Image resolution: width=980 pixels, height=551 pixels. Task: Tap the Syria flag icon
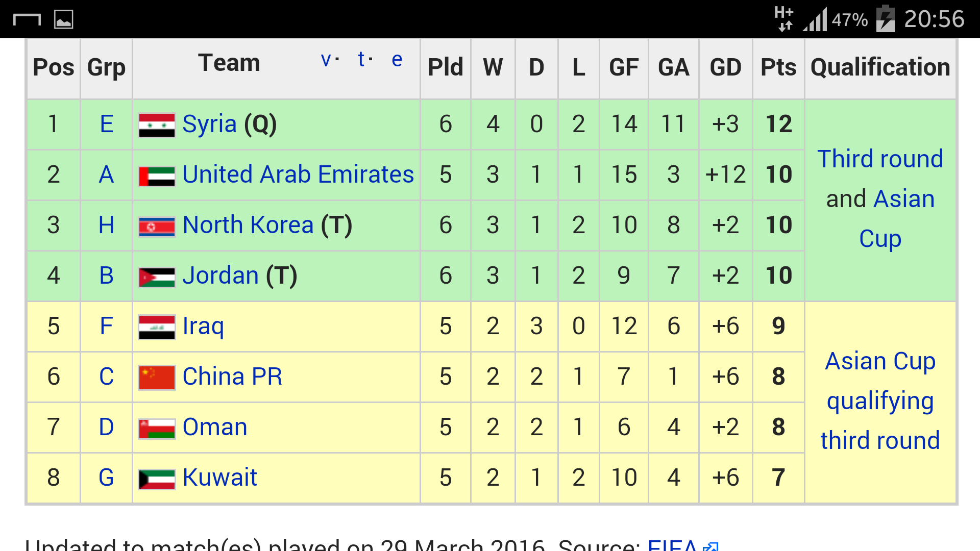[x=157, y=125]
